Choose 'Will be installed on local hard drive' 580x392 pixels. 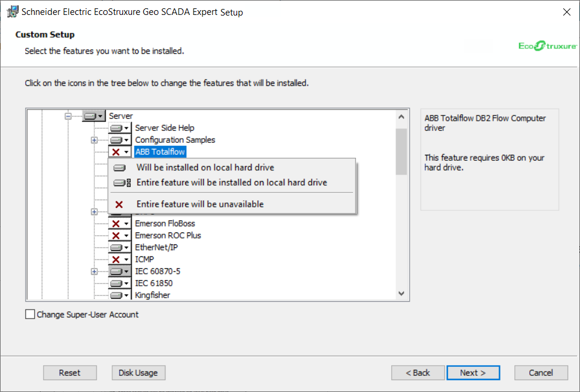click(205, 167)
